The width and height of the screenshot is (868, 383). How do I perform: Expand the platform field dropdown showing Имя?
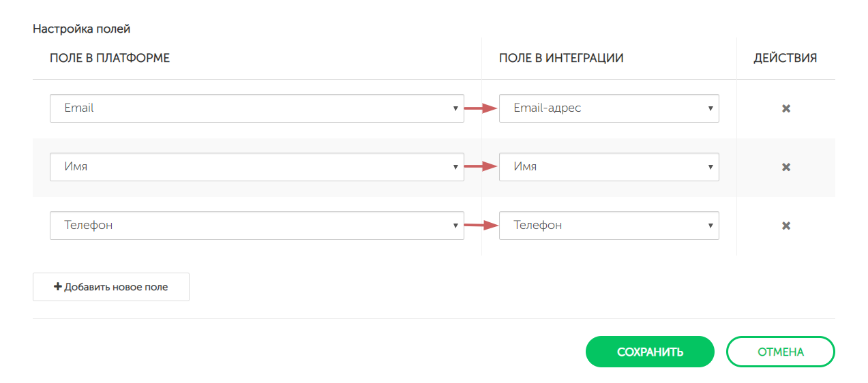pos(256,167)
